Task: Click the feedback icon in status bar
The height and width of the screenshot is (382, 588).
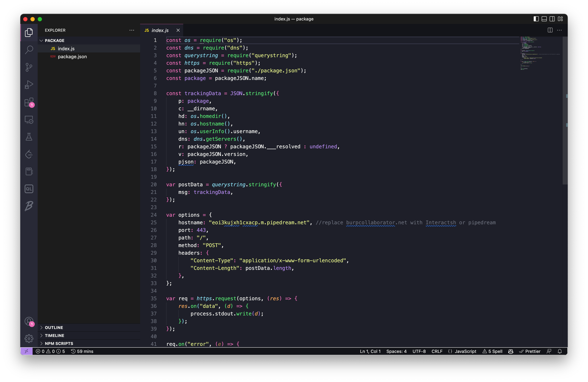Action: 549,351
